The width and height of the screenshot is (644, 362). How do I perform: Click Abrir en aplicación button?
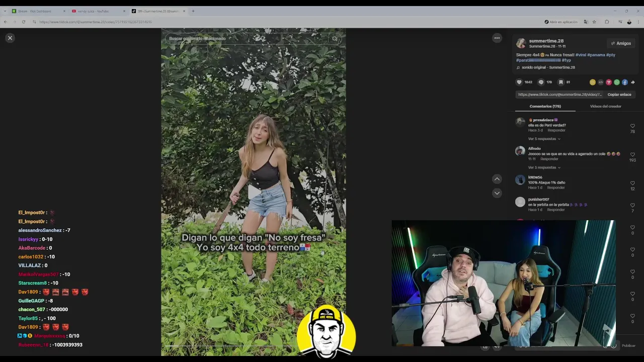coord(561,22)
